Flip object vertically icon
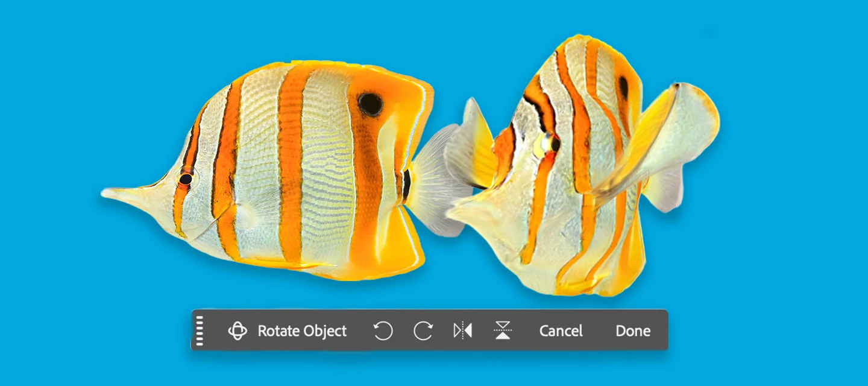868x386 pixels. 503,331
